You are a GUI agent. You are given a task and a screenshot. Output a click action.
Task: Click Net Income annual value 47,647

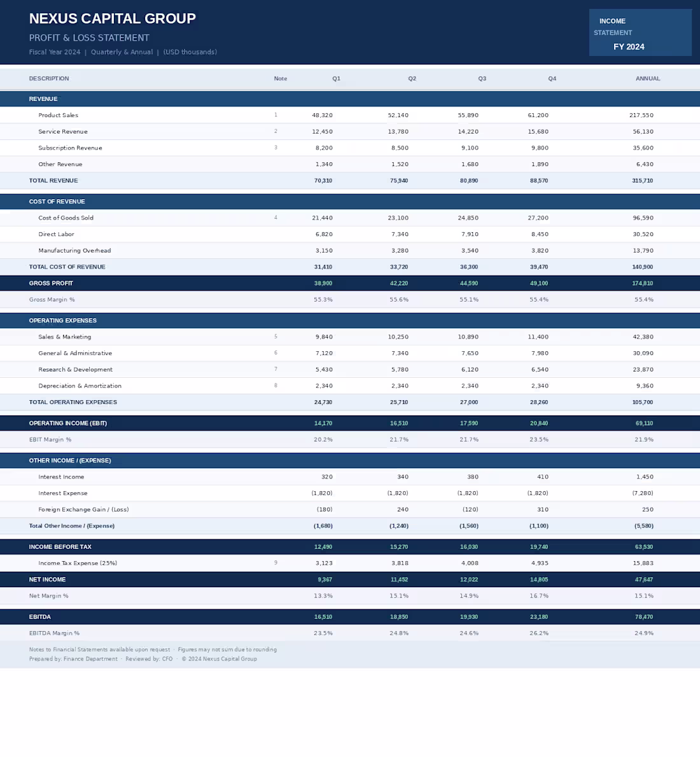point(644,580)
